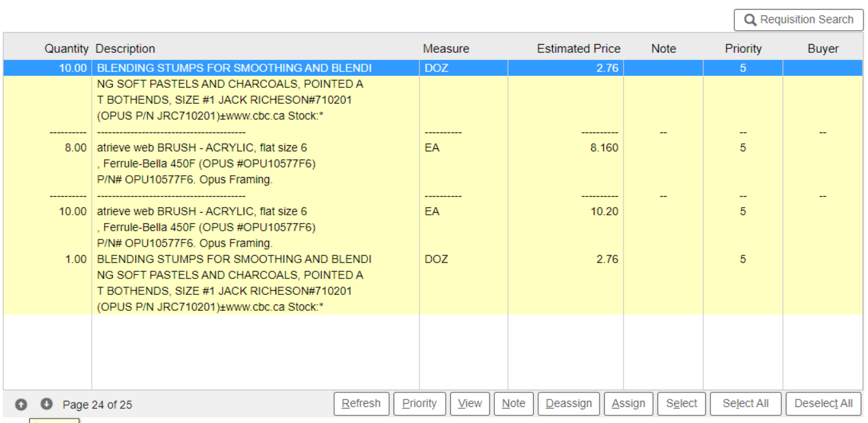Select the BRUSH - ACRYLIC row priced 10.20
Image resolution: width=868 pixels, height=423 pixels.
pyautogui.click(x=202, y=211)
